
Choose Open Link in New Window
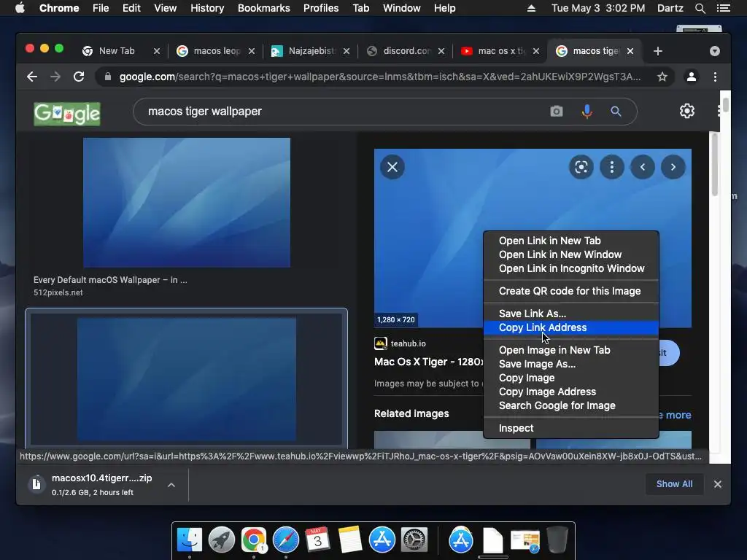(570, 254)
